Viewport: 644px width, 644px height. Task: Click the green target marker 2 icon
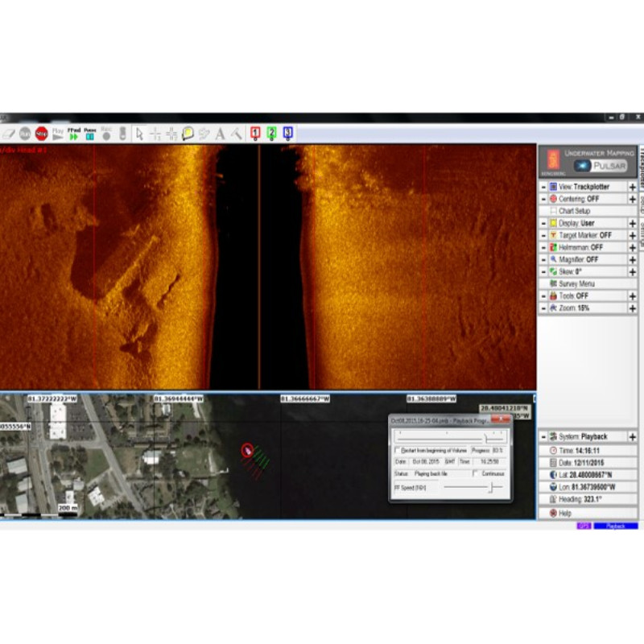tap(272, 134)
